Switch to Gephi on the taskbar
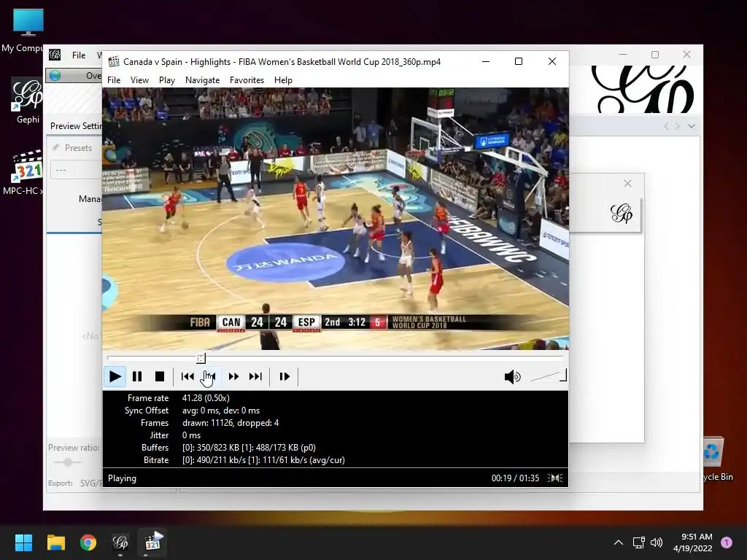The image size is (747, 560). [x=120, y=542]
